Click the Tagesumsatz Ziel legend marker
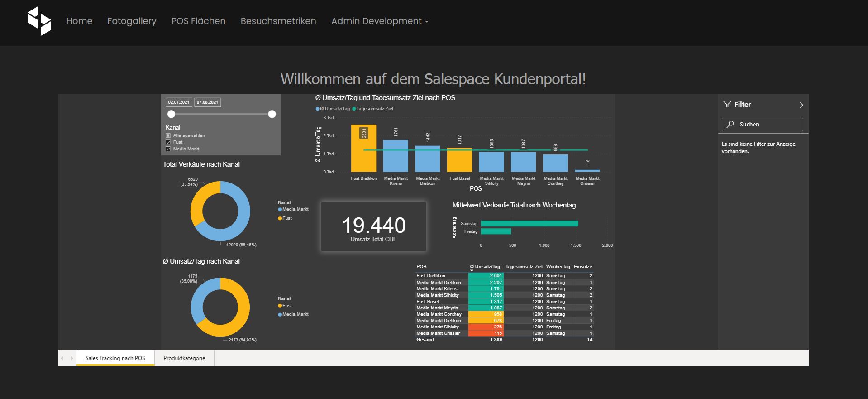The image size is (868, 399). point(354,109)
